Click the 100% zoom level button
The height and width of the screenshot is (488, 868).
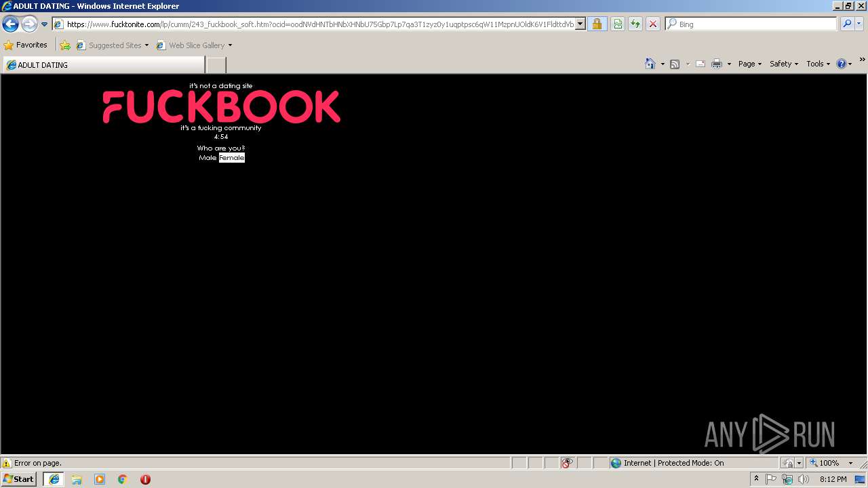(x=825, y=463)
